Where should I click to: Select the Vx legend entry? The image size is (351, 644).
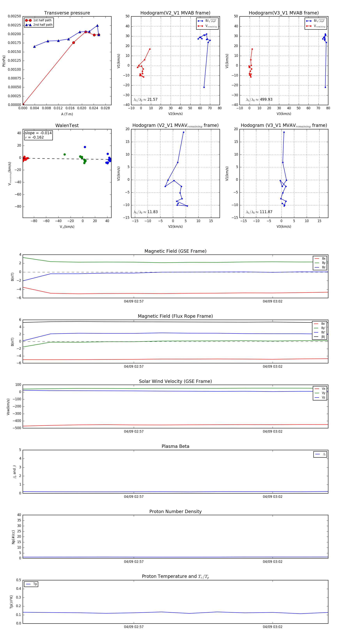click(320, 389)
